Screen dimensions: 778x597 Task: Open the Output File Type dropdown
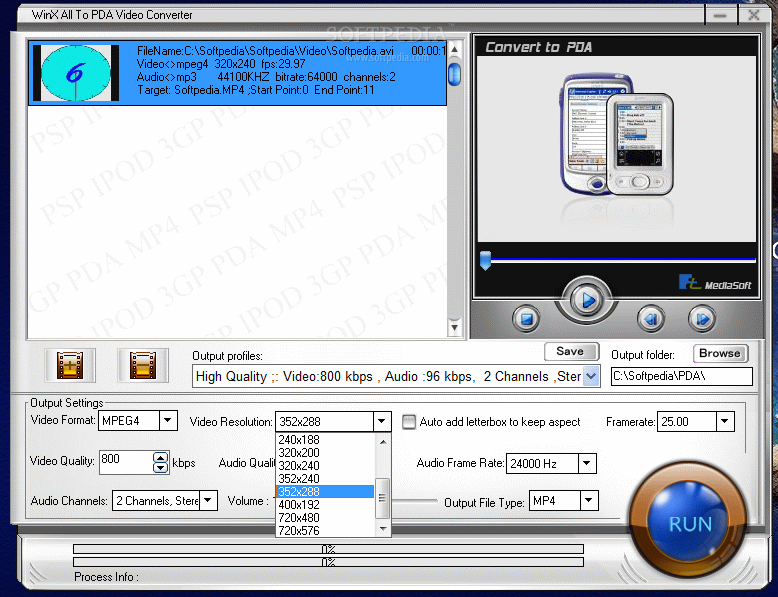coord(589,500)
